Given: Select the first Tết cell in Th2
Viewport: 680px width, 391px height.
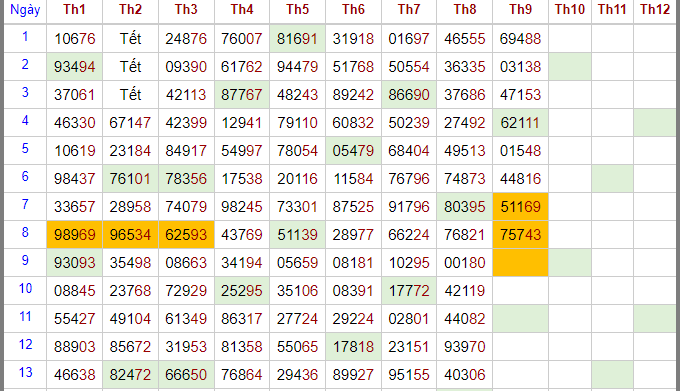Looking at the screenshot, I should pos(130,39).
